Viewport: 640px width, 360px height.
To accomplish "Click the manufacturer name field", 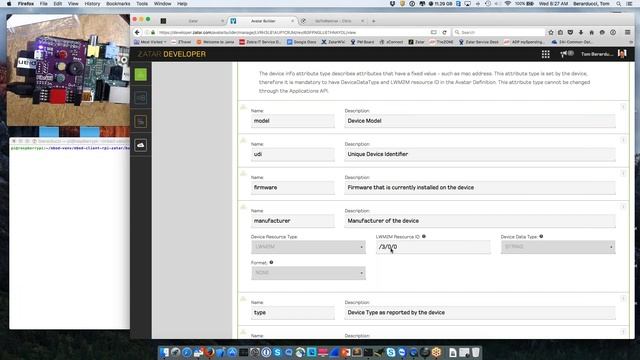I will tap(293, 221).
